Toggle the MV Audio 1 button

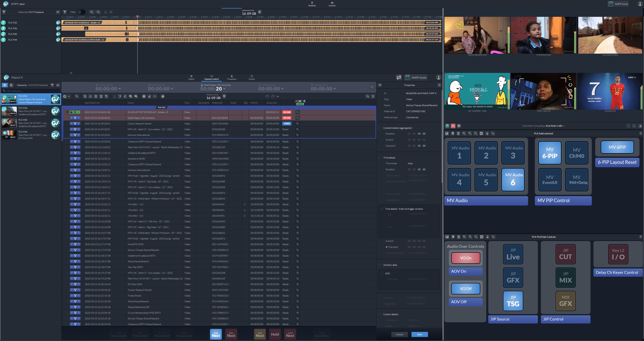click(459, 153)
